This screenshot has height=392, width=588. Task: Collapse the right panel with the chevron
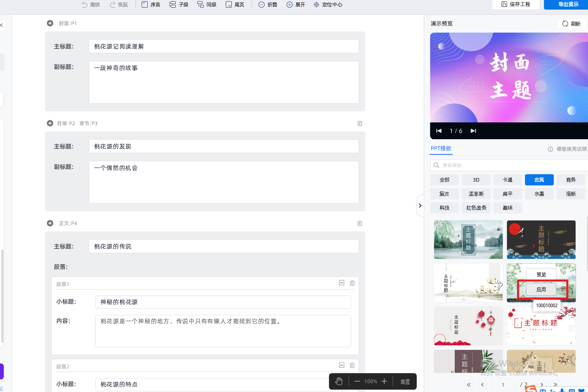(x=420, y=206)
